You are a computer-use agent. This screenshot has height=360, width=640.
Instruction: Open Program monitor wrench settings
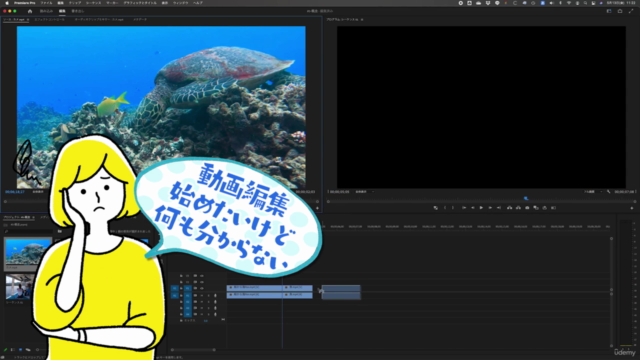[x=609, y=191]
